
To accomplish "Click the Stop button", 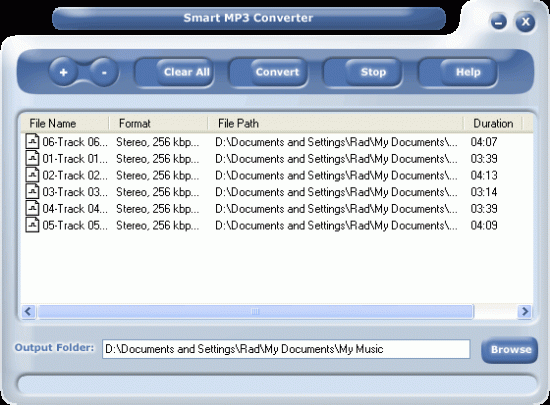I will [x=373, y=72].
